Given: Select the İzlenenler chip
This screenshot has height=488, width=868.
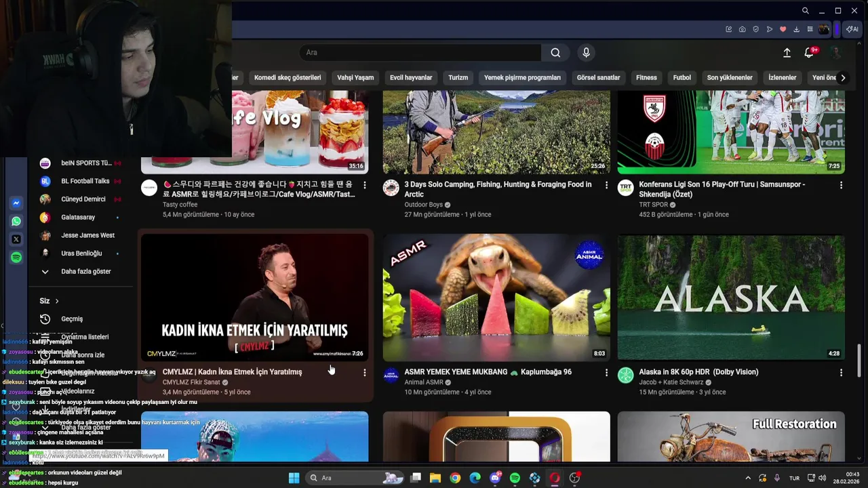Looking at the screenshot, I should click(x=782, y=77).
